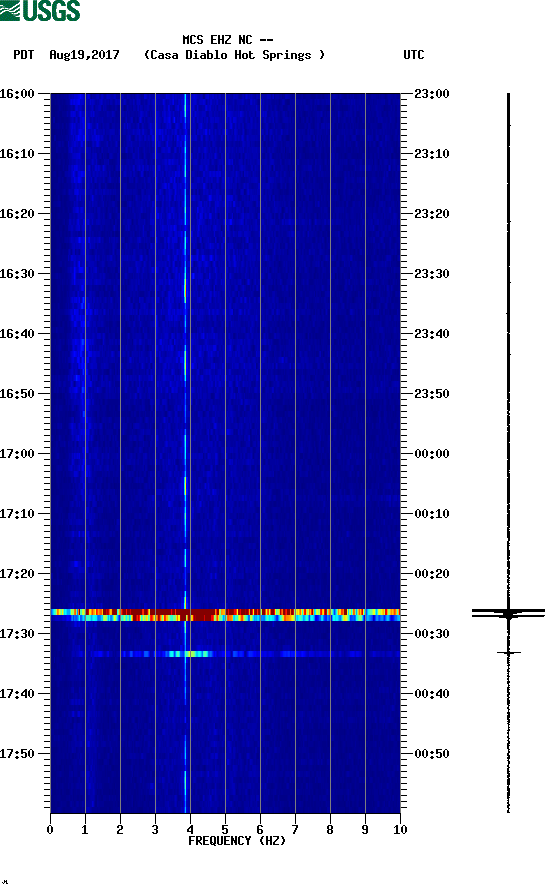This screenshot has width=552, height=893.
Task: Click frequency axis tick label 6
Action: point(260,830)
